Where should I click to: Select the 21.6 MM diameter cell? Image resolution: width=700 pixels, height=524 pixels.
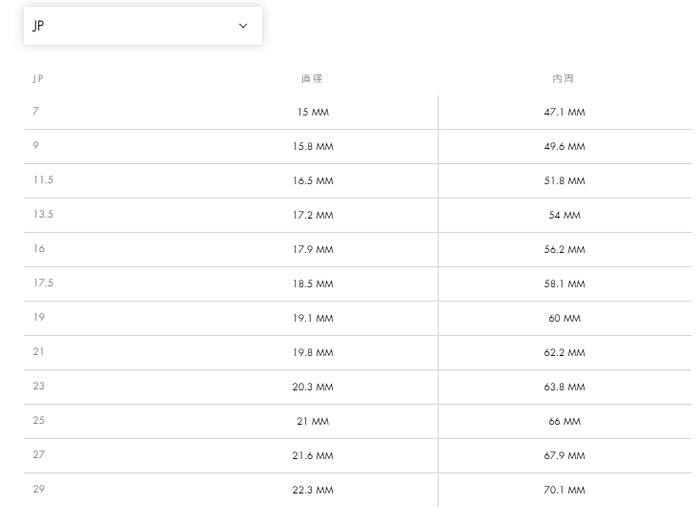tap(313, 456)
